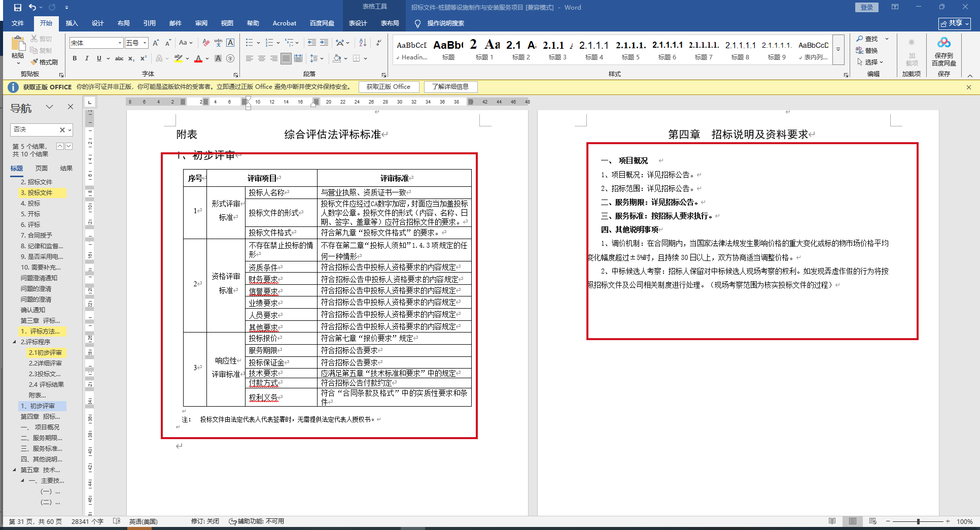Open the 文件 (File) menu

coord(18,23)
